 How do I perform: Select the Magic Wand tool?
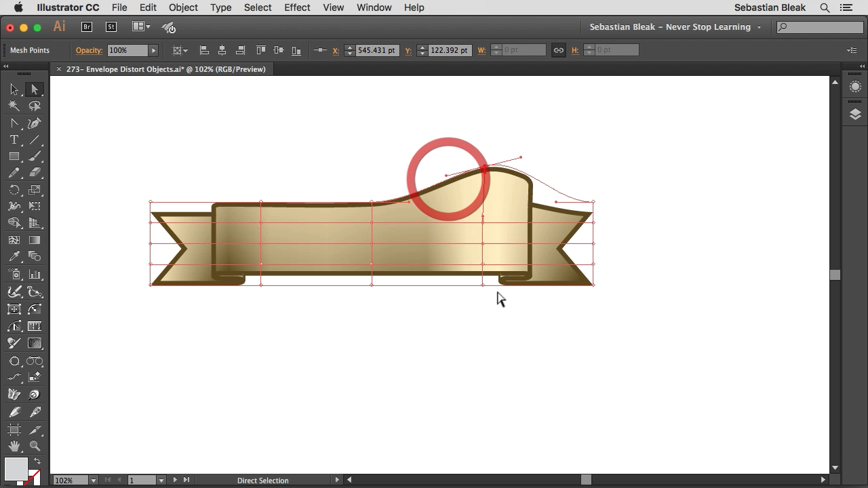click(14, 106)
